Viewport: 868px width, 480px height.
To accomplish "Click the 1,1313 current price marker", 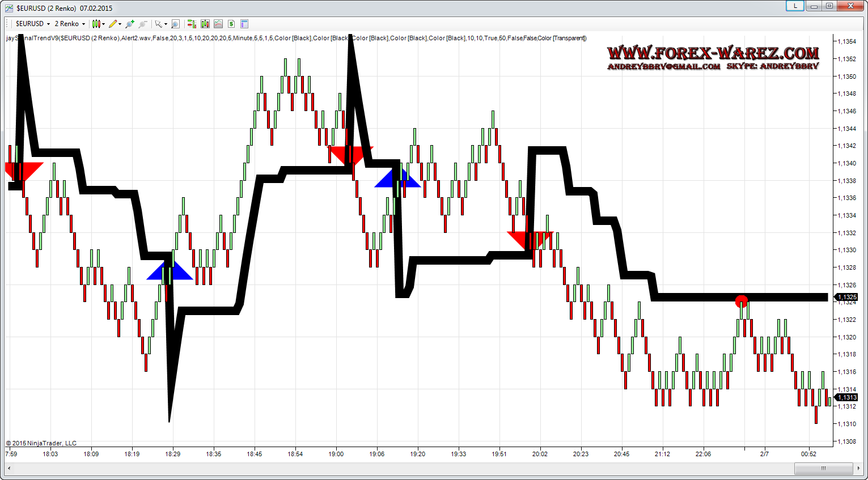I will click(x=847, y=397).
